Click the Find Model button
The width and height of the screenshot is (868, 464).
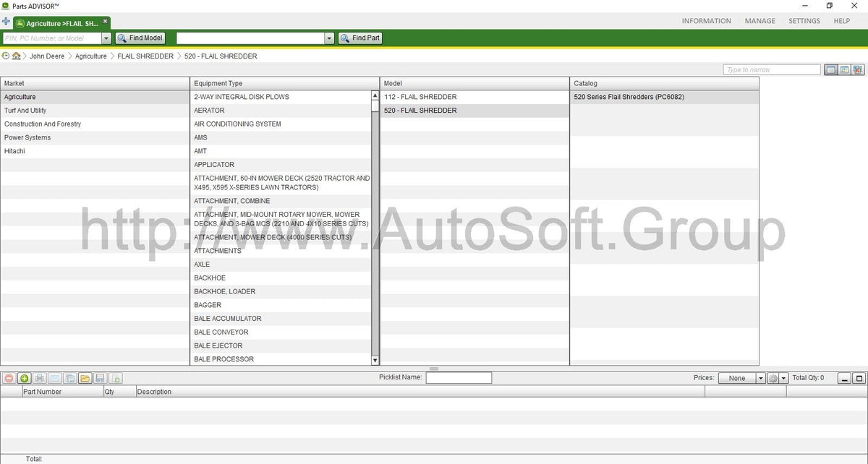coord(140,38)
